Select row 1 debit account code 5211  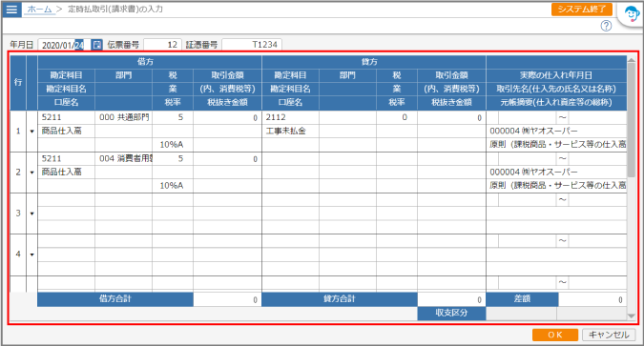pos(66,117)
